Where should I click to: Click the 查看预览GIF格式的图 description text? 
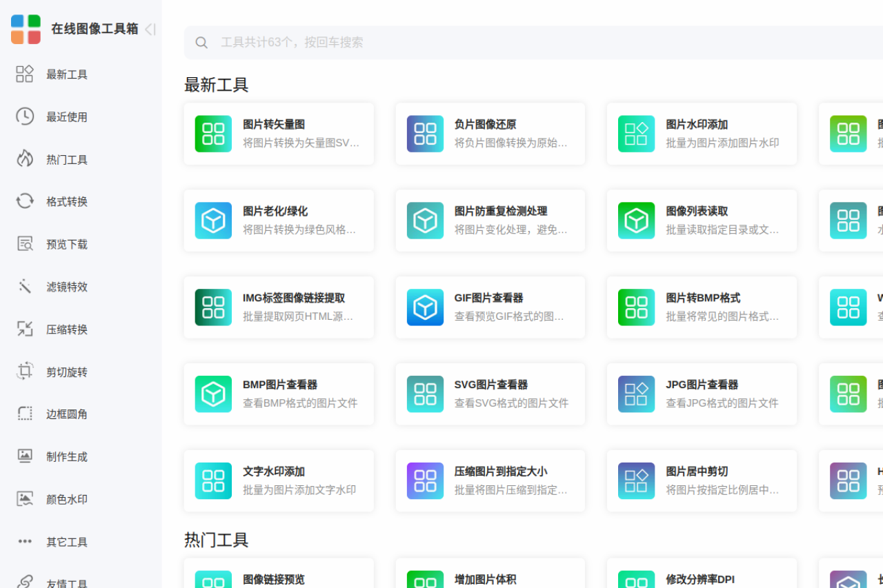509,316
